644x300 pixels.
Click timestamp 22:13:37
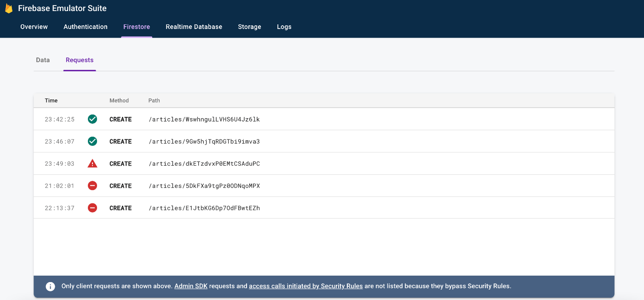(x=59, y=208)
